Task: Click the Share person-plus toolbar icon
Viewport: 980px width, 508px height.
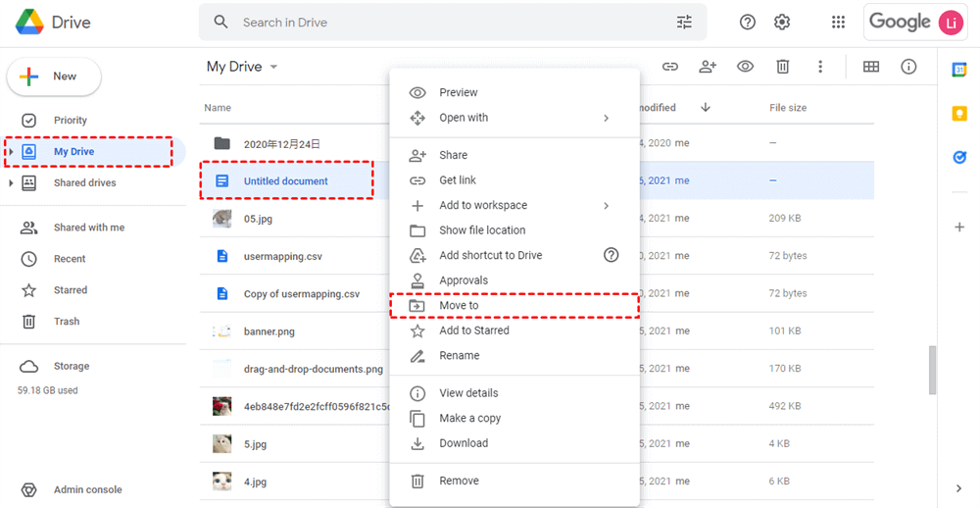Action: (708, 67)
